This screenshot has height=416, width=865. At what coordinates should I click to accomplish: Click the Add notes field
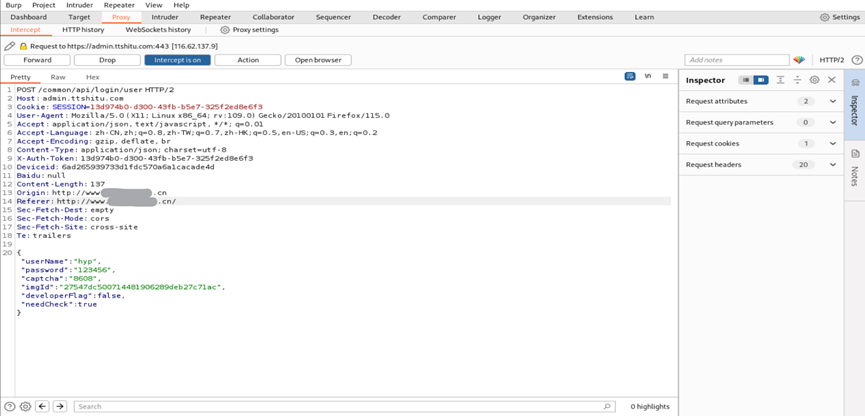[x=737, y=60]
